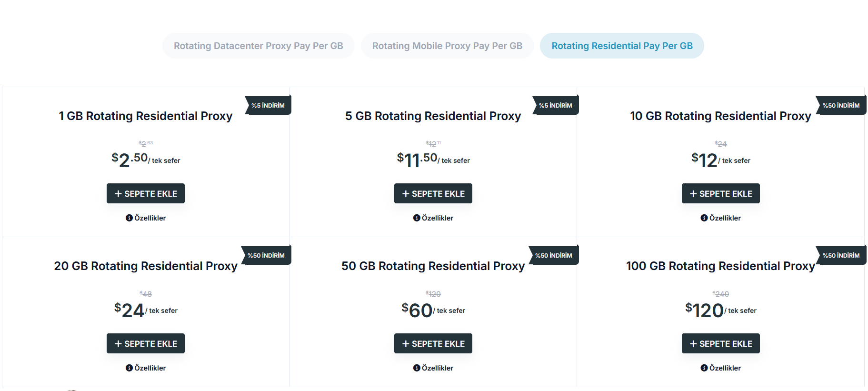Add 10 GB Residential Proxy to cart
868x391 pixels.
tap(721, 193)
